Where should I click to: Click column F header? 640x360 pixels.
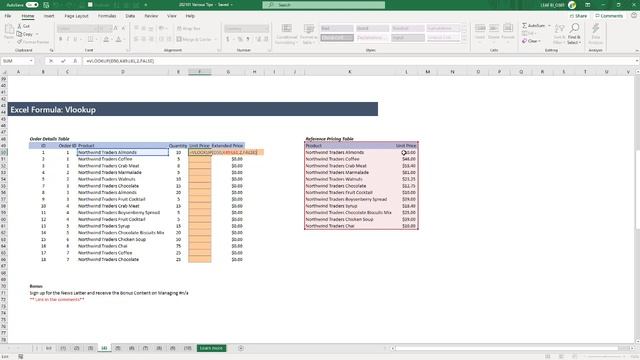[x=200, y=72]
